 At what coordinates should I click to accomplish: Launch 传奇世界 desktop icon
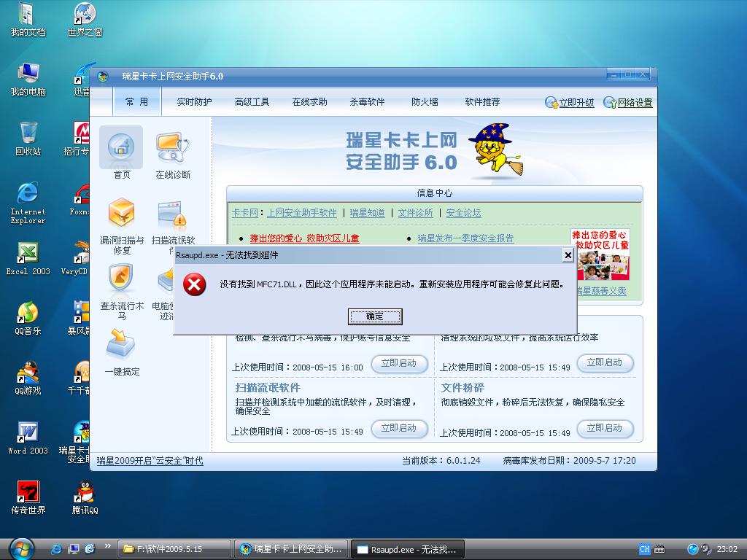[x=28, y=497]
